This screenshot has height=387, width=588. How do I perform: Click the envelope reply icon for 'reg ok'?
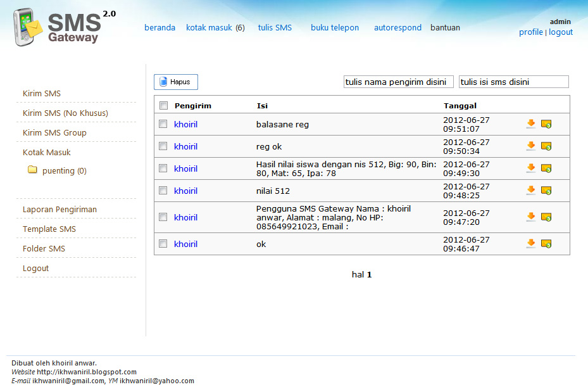(546, 146)
